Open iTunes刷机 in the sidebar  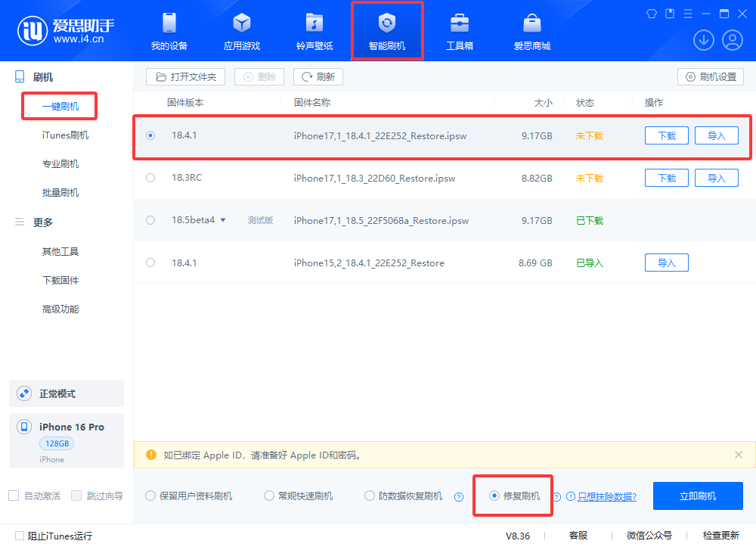pos(65,135)
